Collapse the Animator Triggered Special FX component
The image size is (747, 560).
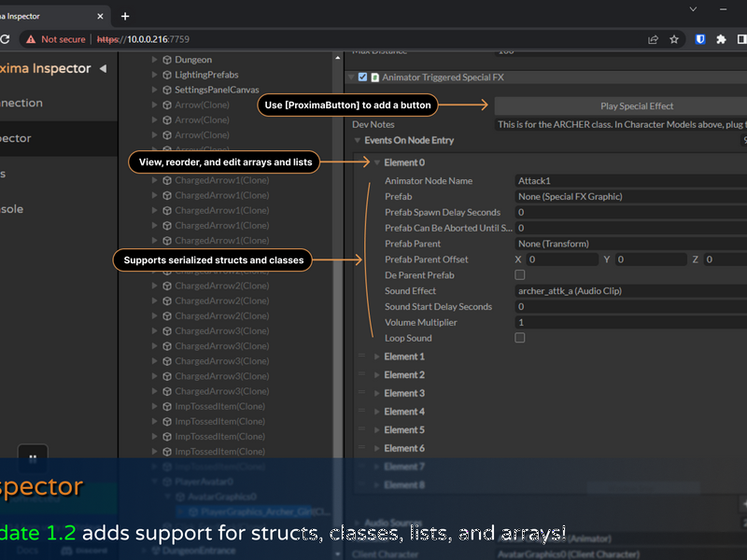pyautogui.click(x=351, y=77)
